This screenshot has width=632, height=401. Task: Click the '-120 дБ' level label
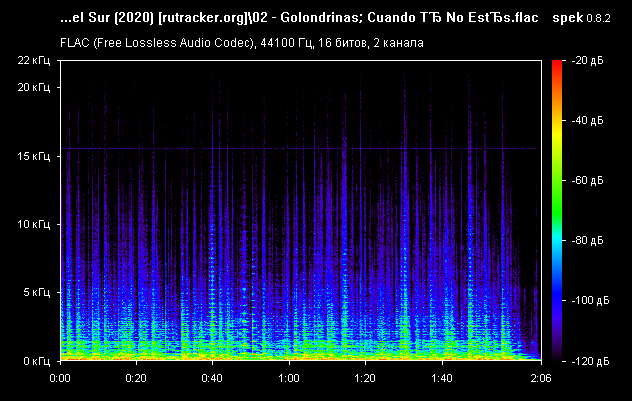(x=590, y=361)
